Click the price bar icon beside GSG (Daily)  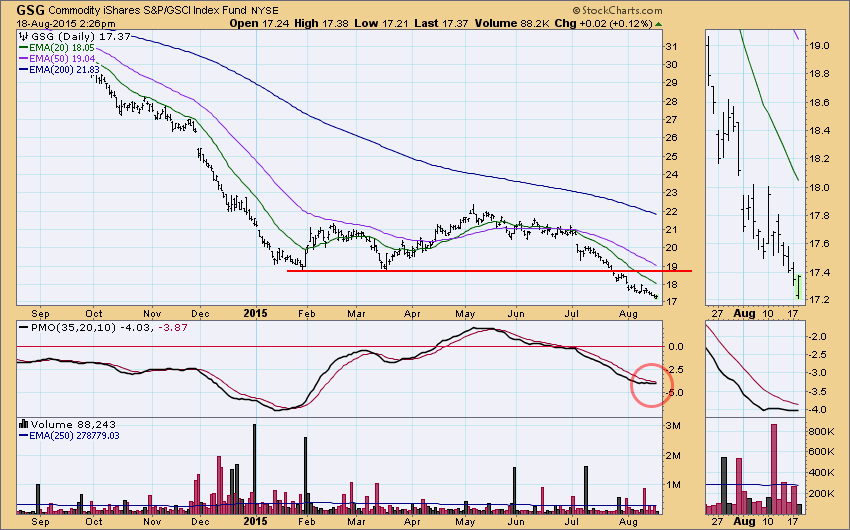24,35
